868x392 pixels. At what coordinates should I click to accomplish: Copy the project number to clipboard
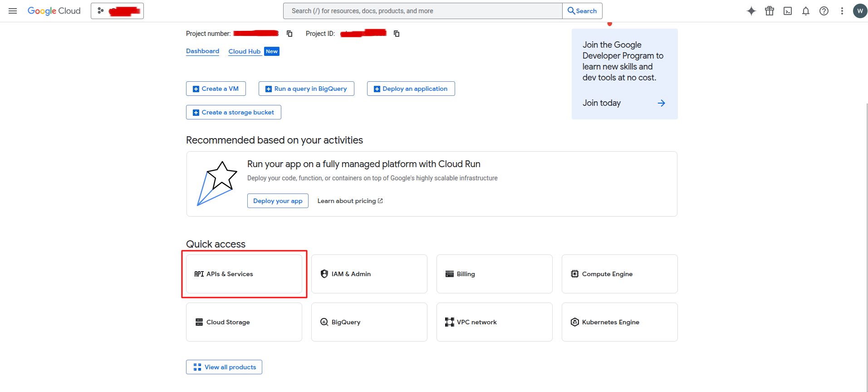point(289,34)
